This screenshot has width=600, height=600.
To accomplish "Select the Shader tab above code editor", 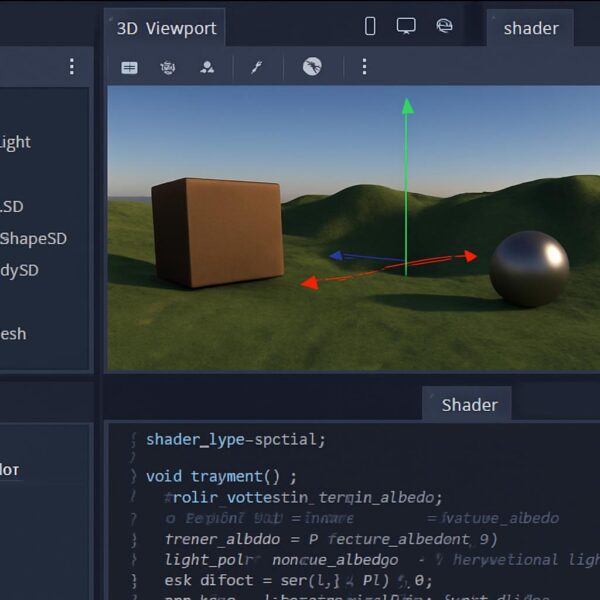I will click(469, 405).
